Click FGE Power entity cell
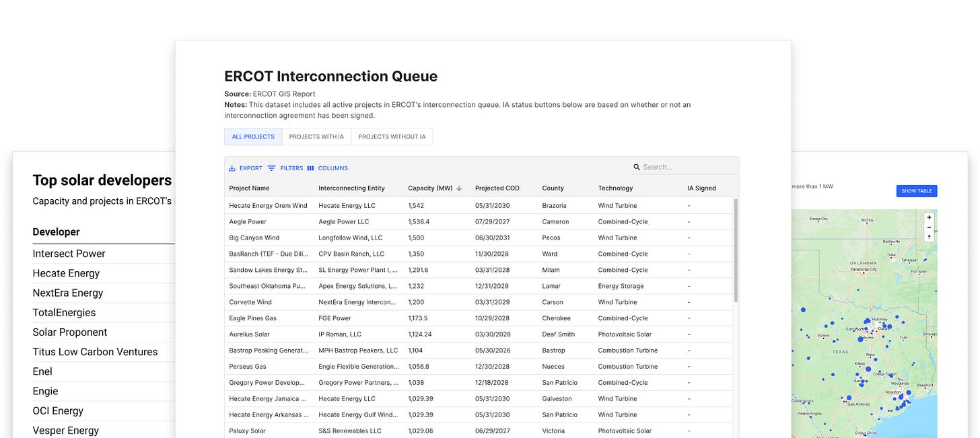The width and height of the screenshot is (980, 438). pyautogui.click(x=335, y=318)
